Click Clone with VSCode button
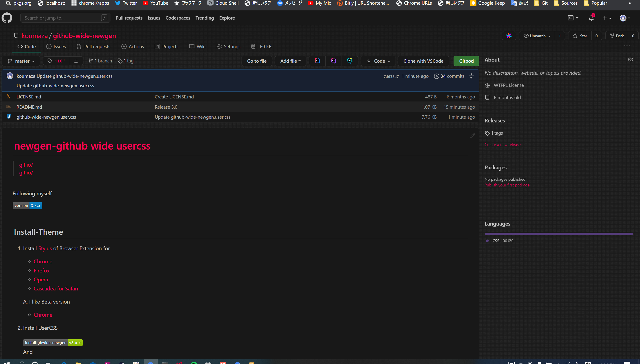 click(x=423, y=61)
